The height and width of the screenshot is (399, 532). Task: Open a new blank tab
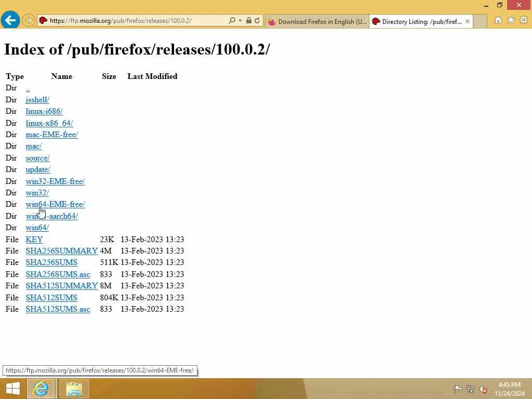[480, 21]
